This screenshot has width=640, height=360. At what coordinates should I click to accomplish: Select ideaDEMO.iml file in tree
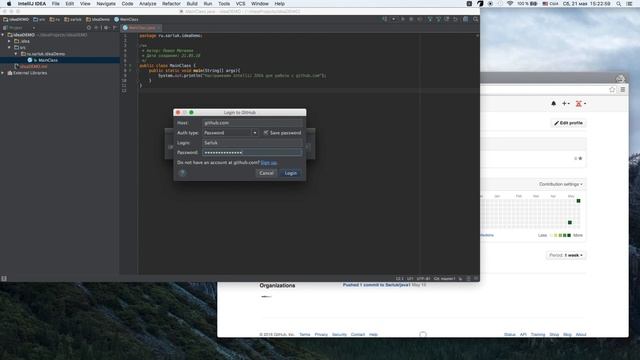click(31, 67)
